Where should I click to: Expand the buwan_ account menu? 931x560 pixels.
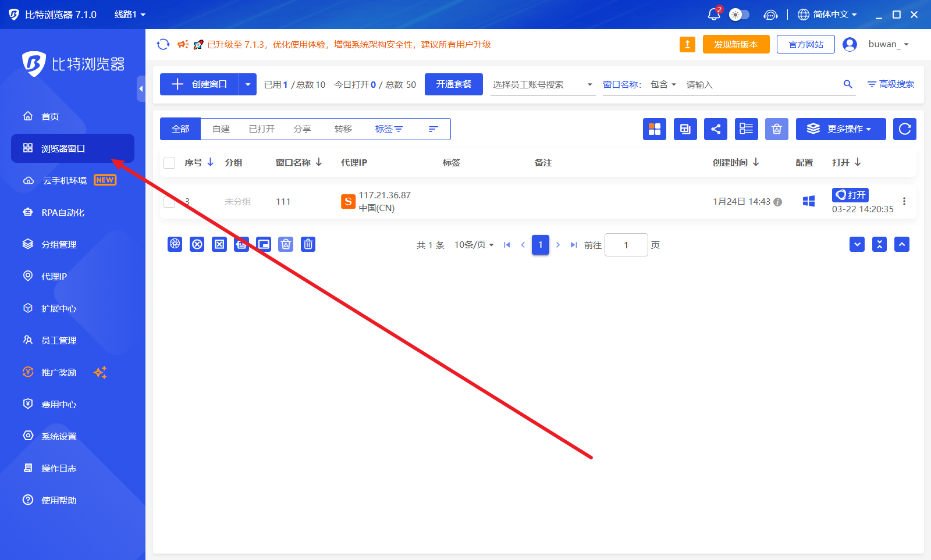888,44
